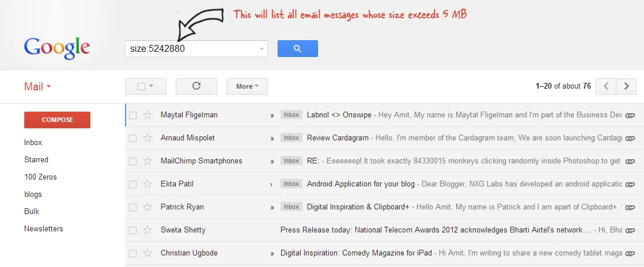Screen dimensions: 644x267
Task: Open the Inbox folder in sidebar
Action: click(x=33, y=143)
